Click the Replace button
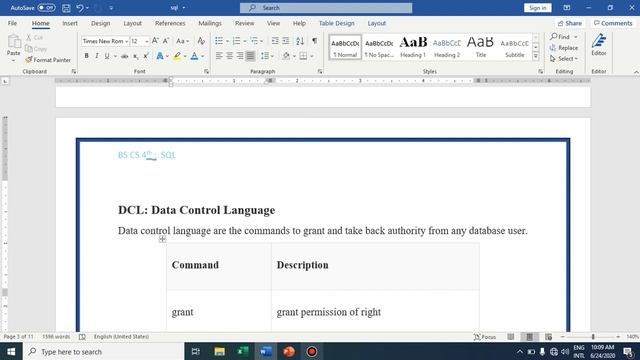The width and height of the screenshot is (640, 360). tap(564, 48)
